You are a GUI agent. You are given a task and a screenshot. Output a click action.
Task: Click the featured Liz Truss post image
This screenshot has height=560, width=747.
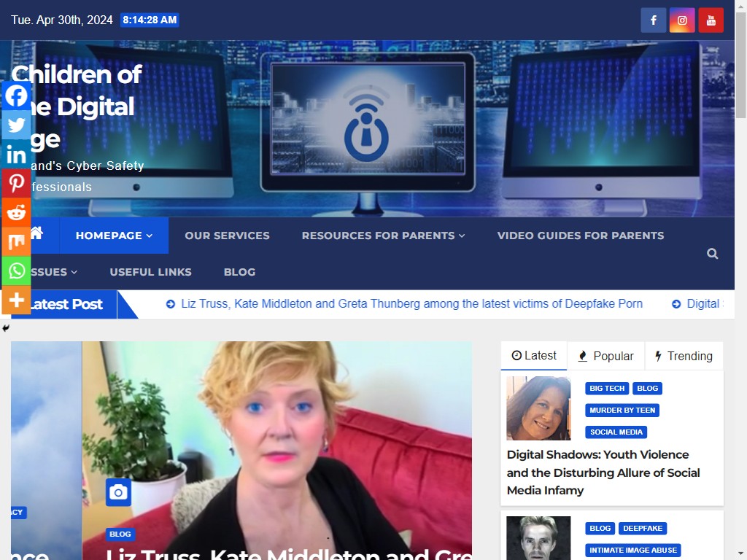point(276,451)
